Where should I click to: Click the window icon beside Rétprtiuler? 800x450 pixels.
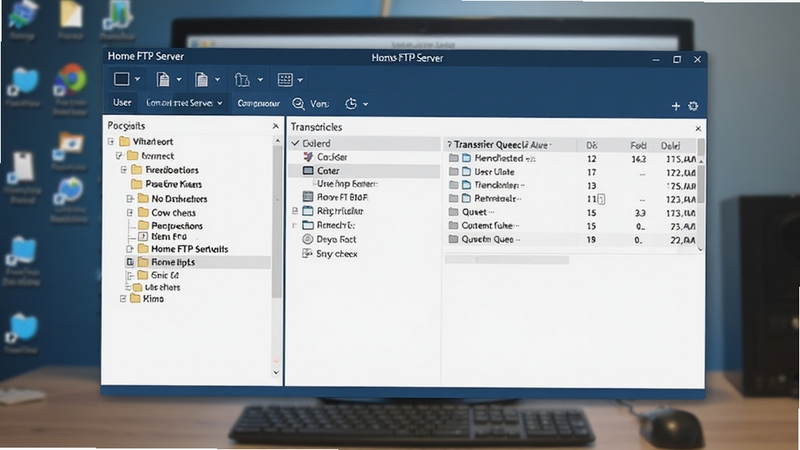[308, 211]
